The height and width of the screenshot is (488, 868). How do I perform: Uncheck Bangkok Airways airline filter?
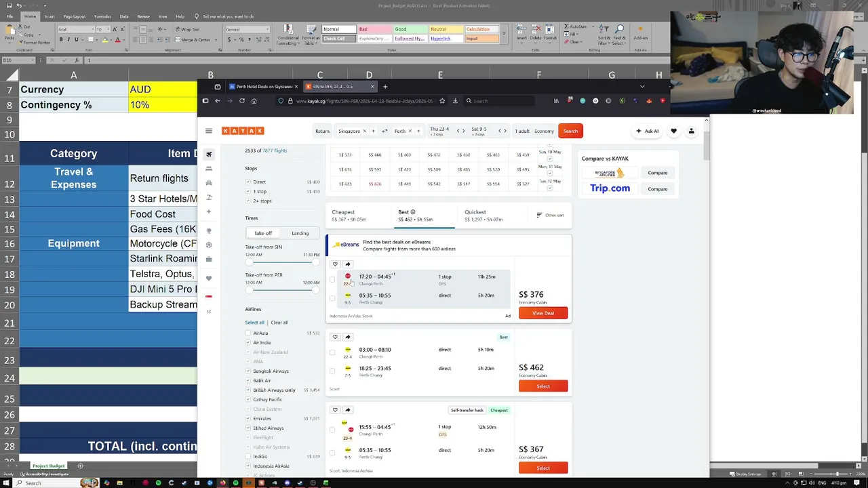pyautogui.click(x=248, y=371)
